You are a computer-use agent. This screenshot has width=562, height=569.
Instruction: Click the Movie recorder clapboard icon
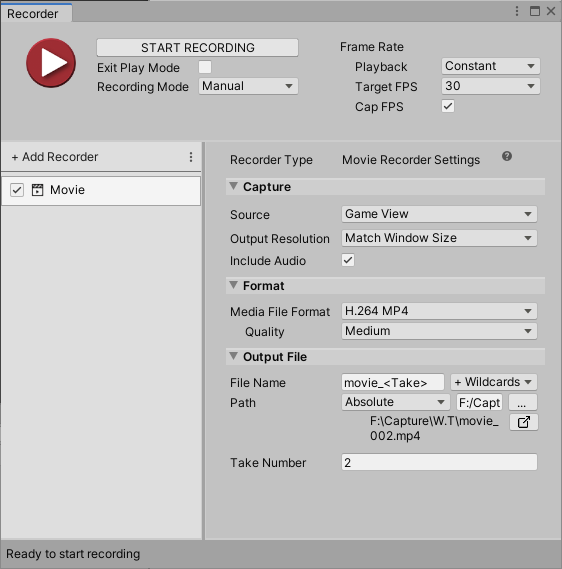coord(37,190)
